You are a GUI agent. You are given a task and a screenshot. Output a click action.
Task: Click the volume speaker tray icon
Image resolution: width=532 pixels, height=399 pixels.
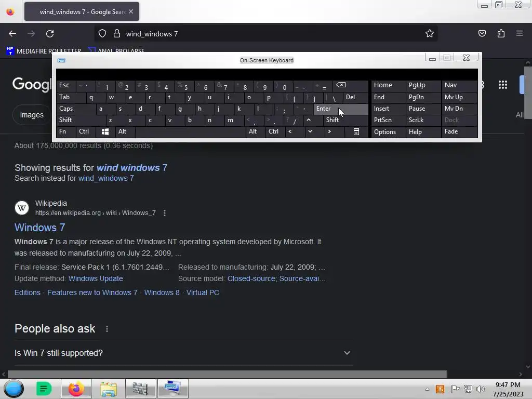[481, 389]
